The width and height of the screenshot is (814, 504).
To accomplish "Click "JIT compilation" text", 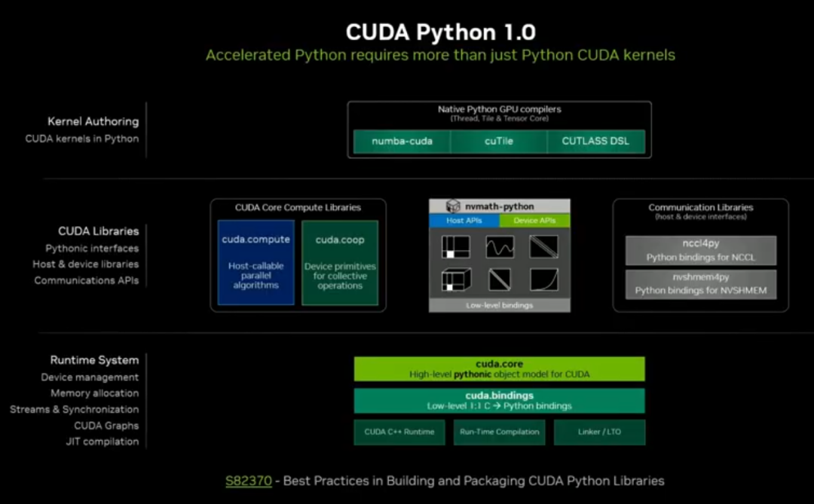I will pyautogui.click(x=103, y=441).
